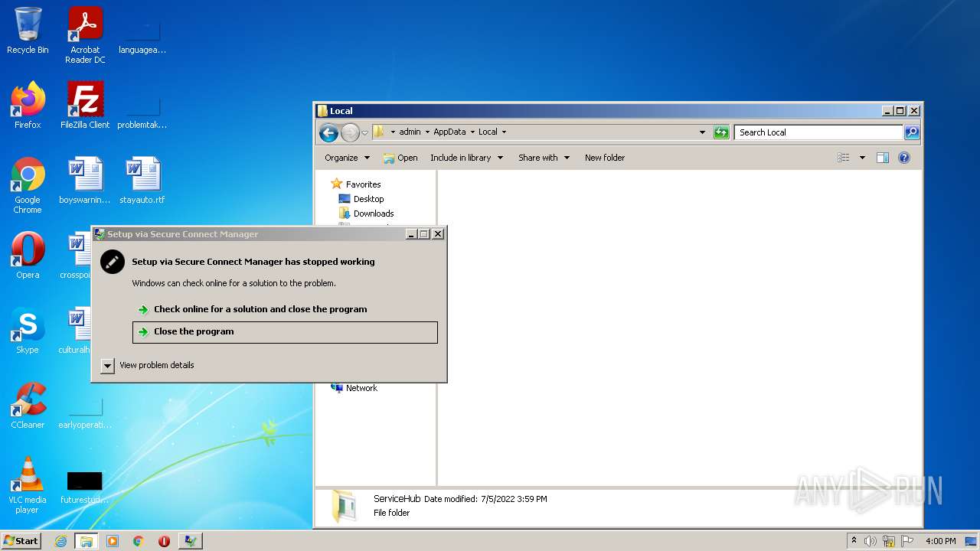Expand the AppData breadcrumb arrow
The width and height of the screenshot is (980, 551).
tap(472, 132)
